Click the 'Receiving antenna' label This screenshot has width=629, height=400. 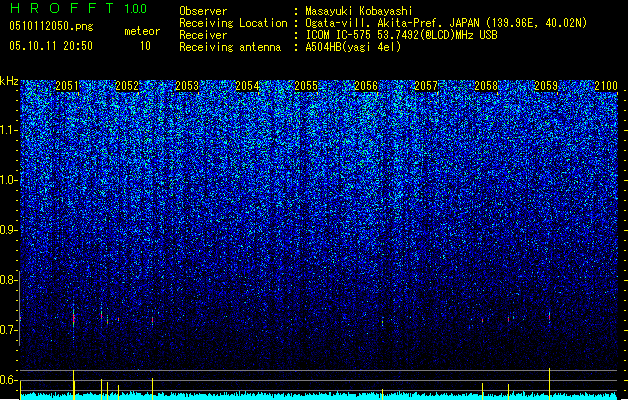(230, 47)
